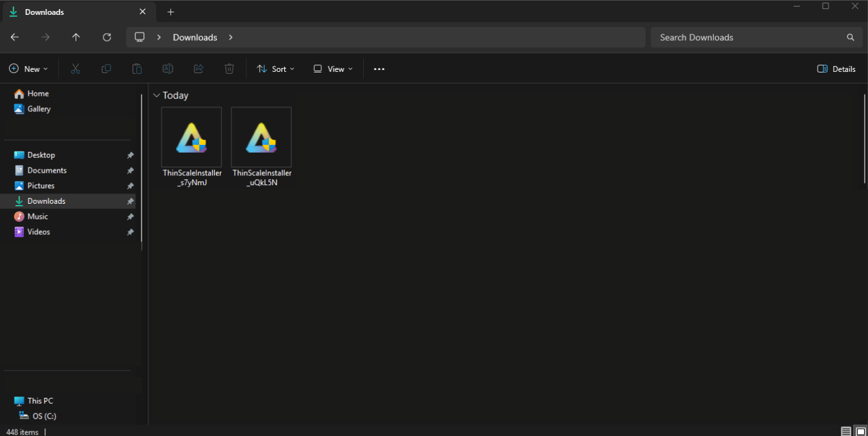Switch to large thumbnails view icon
Image resolution: width=868 pixels, height=436 pixels.
861,431
